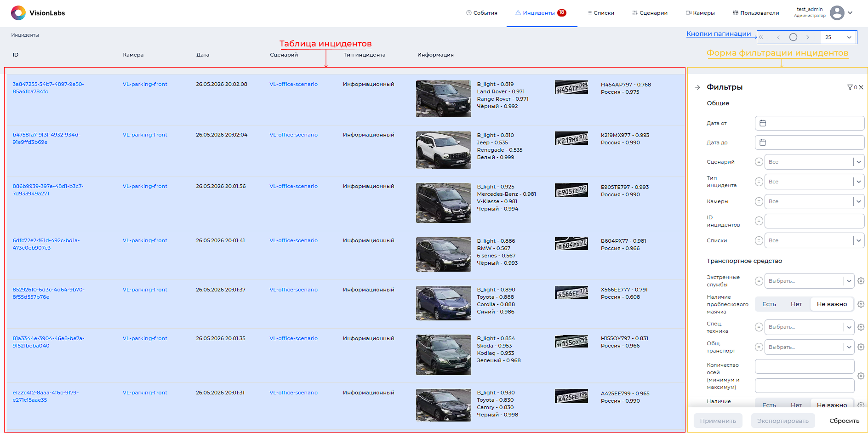Click the current page circle indicator
Image resolution: width=868 pixels, height=433 pixels.
pyautogui.click(x=793, y=37)
